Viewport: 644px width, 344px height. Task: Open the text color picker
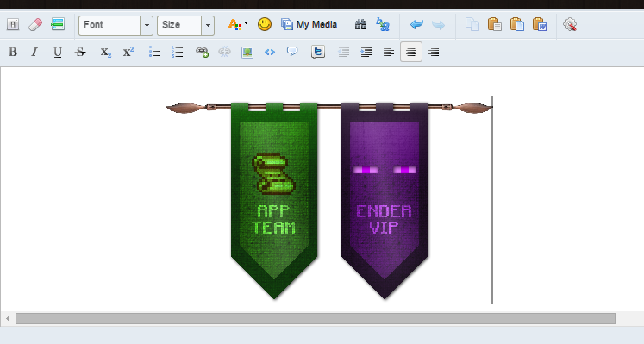[x=238, y=25]
